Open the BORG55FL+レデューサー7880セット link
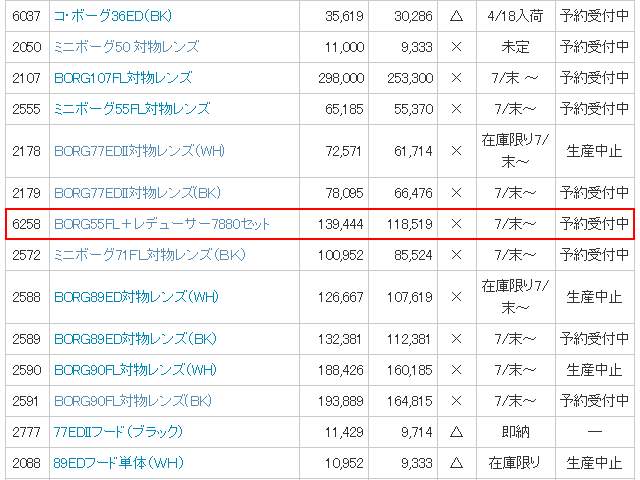 pyautogui.click(x=162, y=224)
